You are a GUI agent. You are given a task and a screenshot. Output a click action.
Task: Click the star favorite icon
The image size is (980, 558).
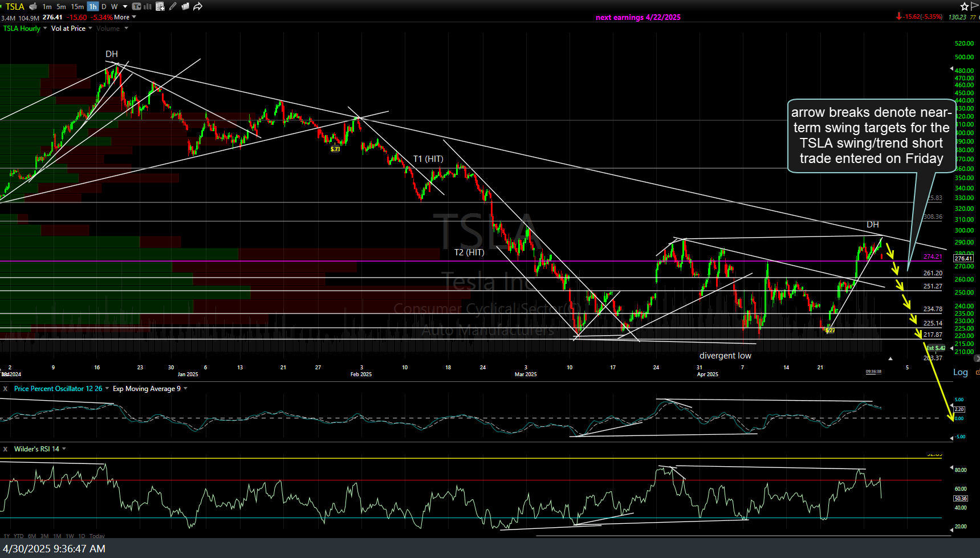click(964, 6)
